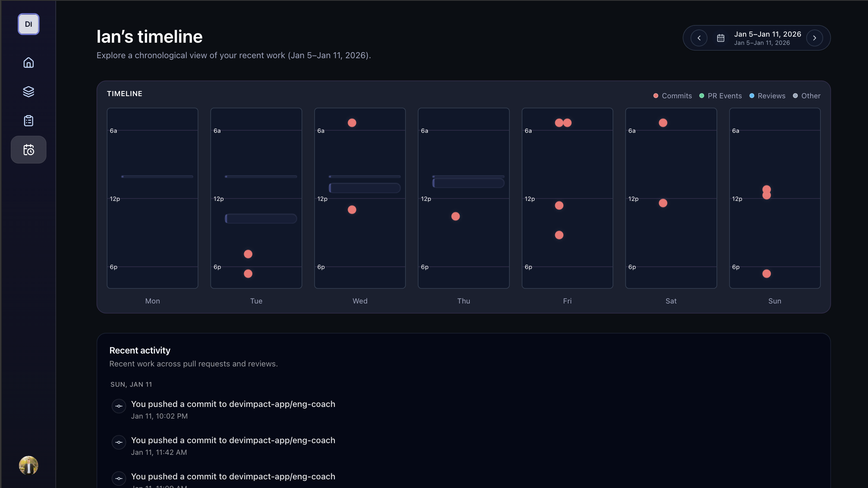This screenshot has height=488, width=868.
Task: Open the commit pushed at 10:02 PM
Action: [233, 404]
